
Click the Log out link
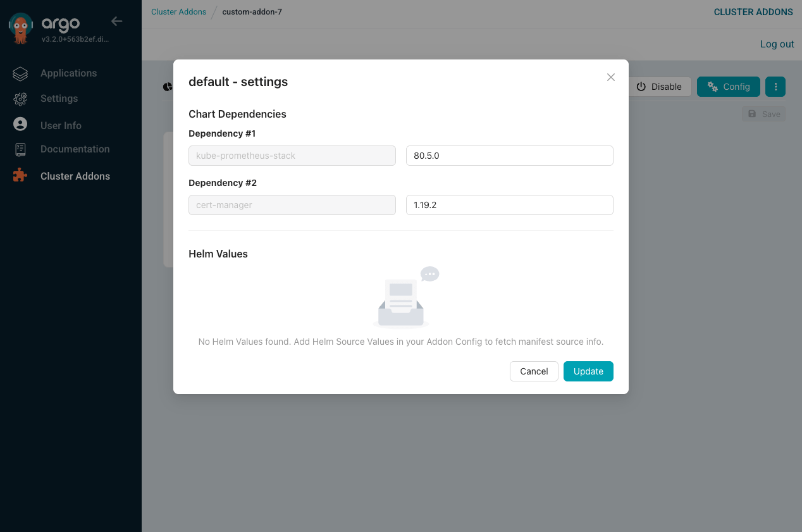tap(777, 44)
